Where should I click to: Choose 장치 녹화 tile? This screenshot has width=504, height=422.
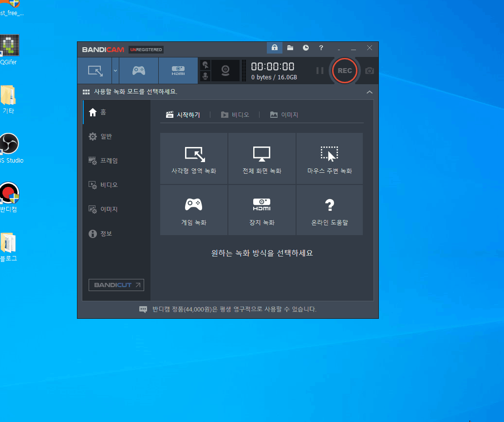pyautogui.click(x=262, y=210)
